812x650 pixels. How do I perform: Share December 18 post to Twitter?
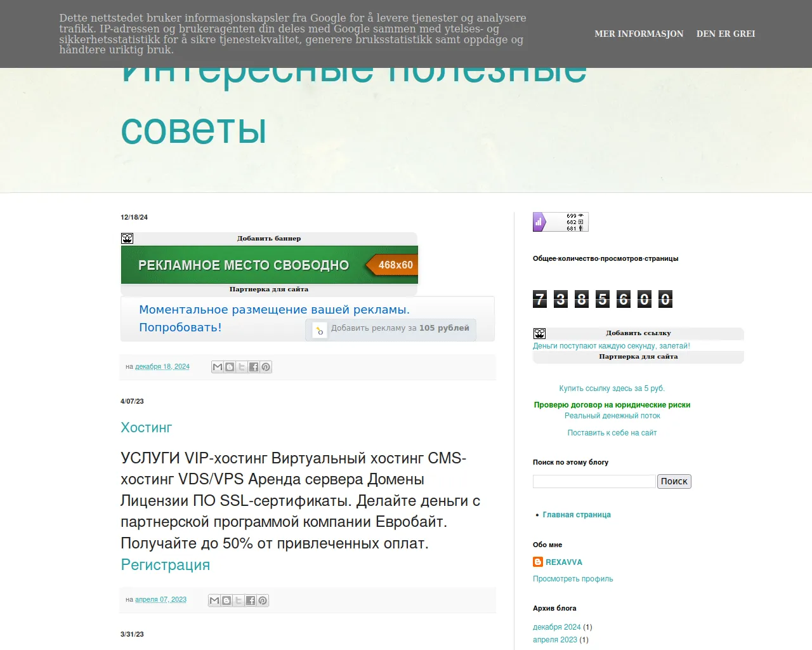tap(242, 367)
